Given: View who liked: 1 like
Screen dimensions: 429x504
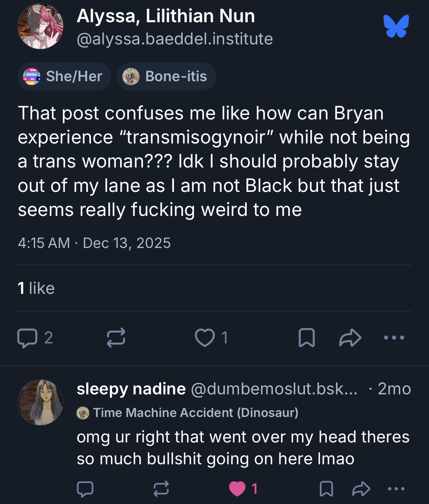Looking at the screenshot, I should click(x=36, y=288).
